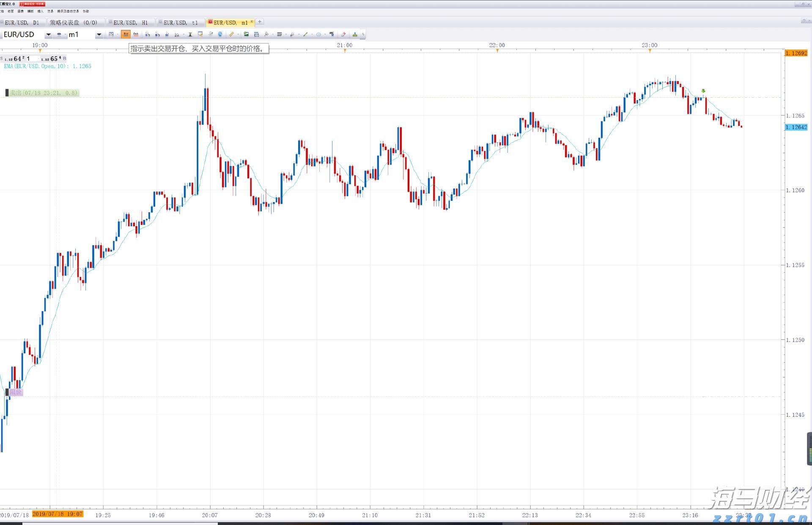Toggle the Ask price display button
The image size is (812, 525).
[136, 34]
